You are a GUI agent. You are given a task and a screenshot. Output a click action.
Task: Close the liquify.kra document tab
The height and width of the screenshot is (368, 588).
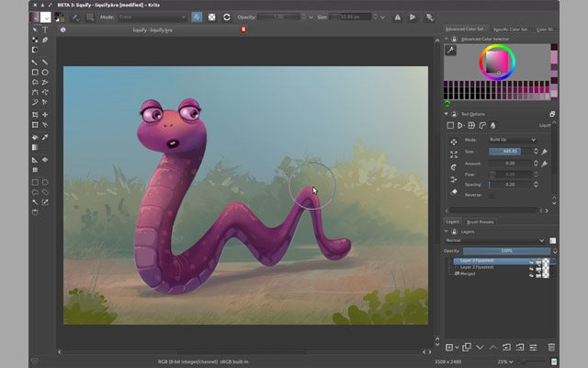coord(243,29)
